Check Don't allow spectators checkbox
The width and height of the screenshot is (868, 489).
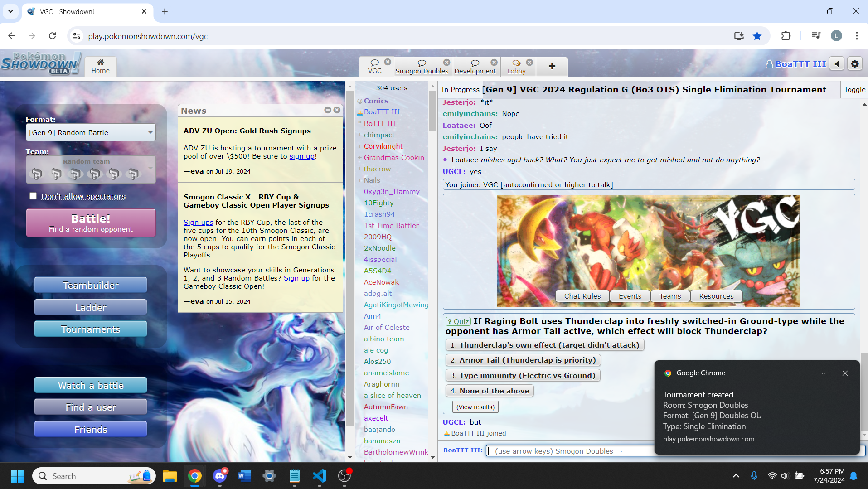(33, 196)
